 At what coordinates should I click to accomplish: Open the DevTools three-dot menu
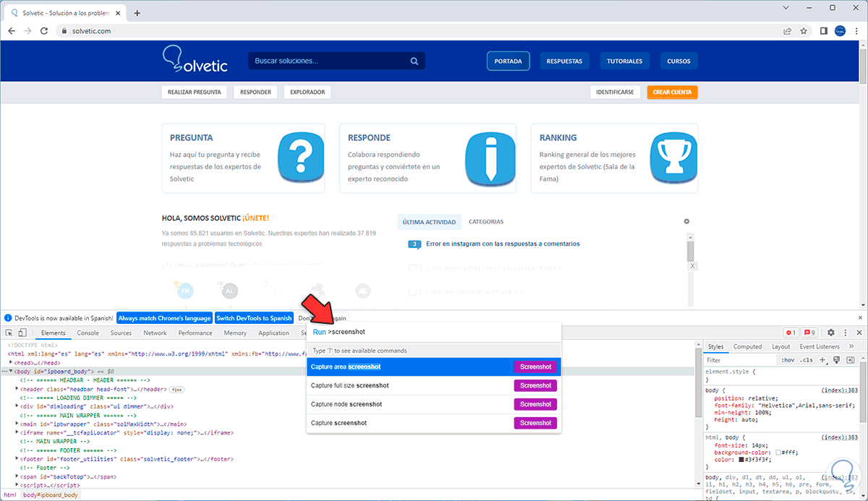tap(845, 333)
